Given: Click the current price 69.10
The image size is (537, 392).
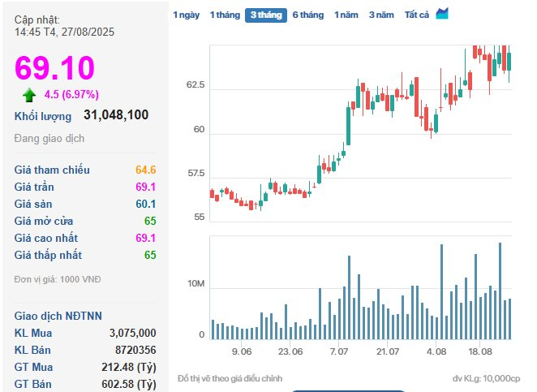Looking at the screenshot, I should [54, 68].
